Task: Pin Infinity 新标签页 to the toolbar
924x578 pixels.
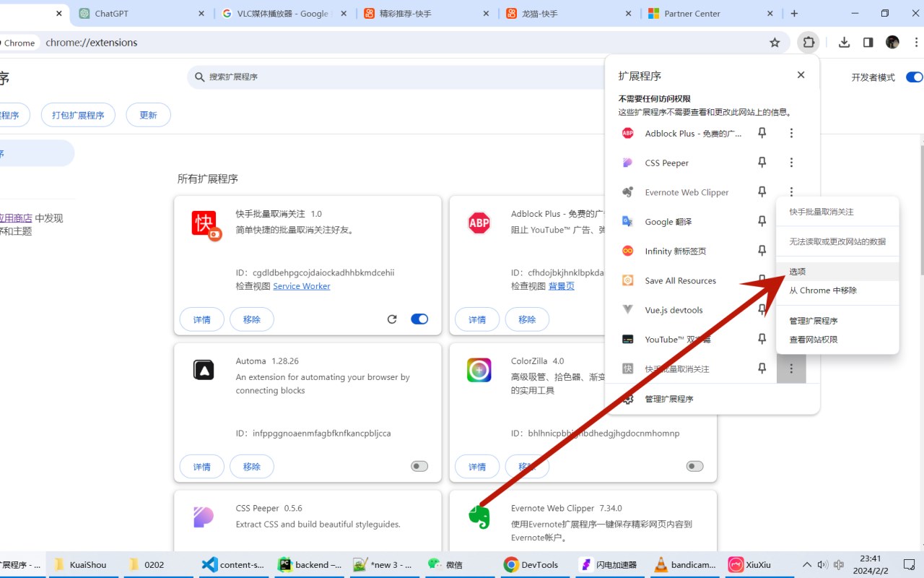Action: click(762, 251)
